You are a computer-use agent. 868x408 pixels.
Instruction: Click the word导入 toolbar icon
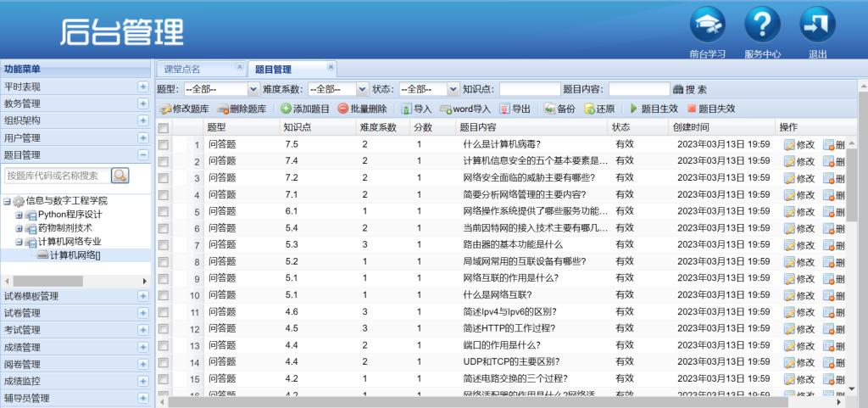445,109
